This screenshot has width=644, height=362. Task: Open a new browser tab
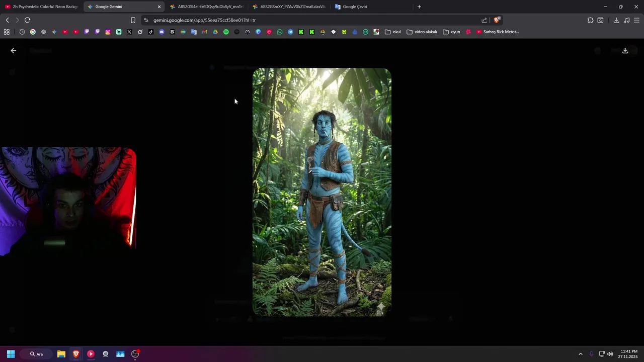(419, 7)
